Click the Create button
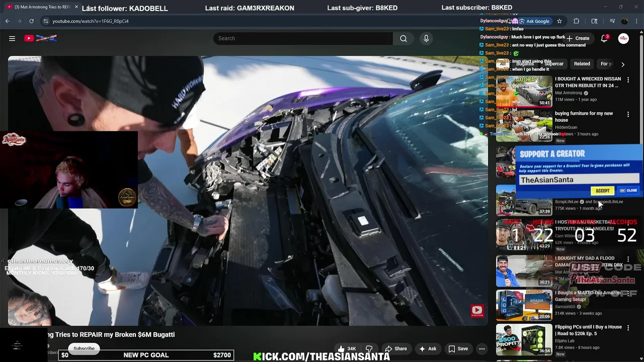Image resolution: width=644 pixels, height=362 pixels. pos(577,38)
